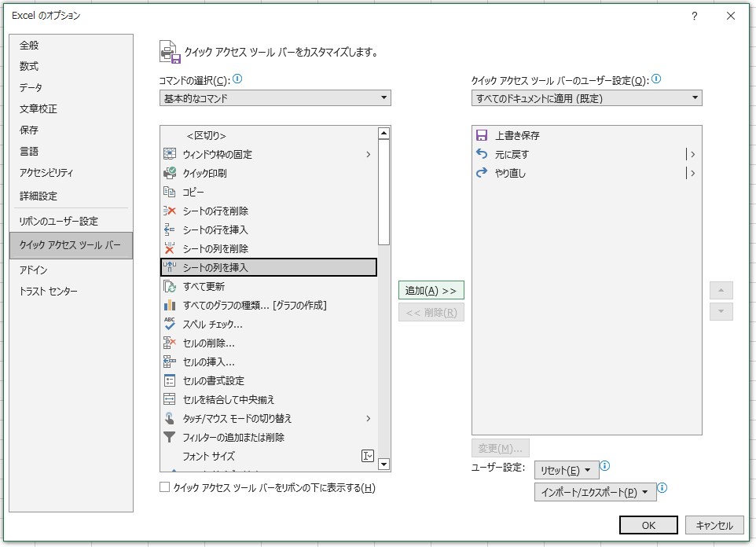This screenshot has height=547, width=756.
Task: Click the command list scroll down arrow
Action: click(x=384, y=464)
